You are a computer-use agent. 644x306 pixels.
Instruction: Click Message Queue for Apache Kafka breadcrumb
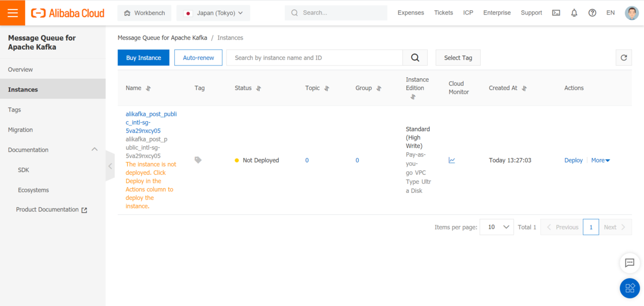pyautogui.click(x=162, y=38)
